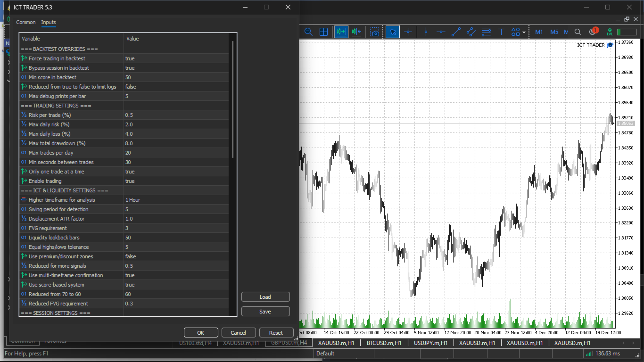Click the LVL green toolbar icon
This screenshot has height=362, width=644.
pos(610,32)
